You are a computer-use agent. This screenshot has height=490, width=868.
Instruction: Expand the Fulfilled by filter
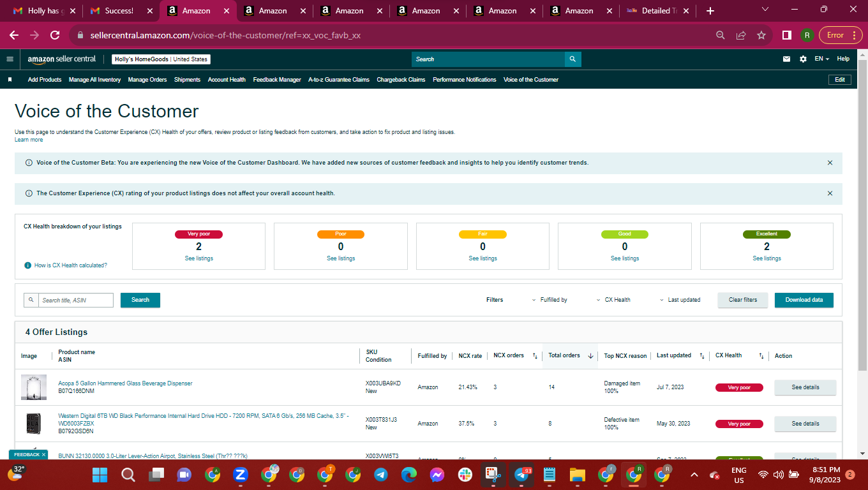pyautogui.click(x=550, y=300)
